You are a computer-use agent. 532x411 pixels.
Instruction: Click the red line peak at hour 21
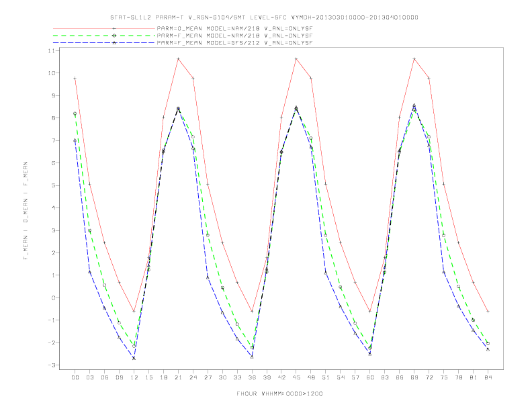tap(178, 59)
